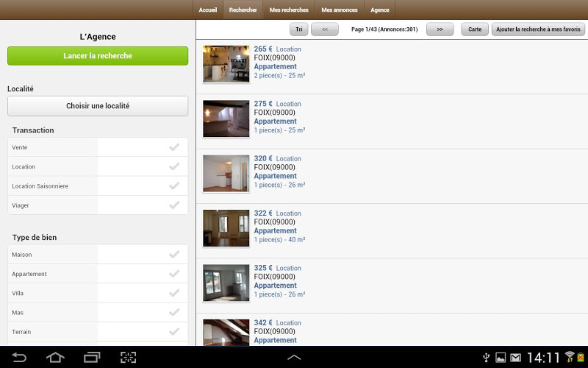Toggle the Terrain checkmark
Image resolution: width=588 pixels, height=368 pixels.
coord(174,332)
